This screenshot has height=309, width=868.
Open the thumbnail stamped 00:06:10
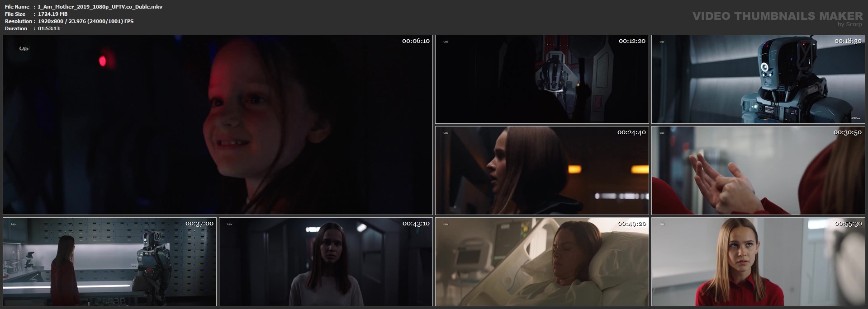pos(218,125)
